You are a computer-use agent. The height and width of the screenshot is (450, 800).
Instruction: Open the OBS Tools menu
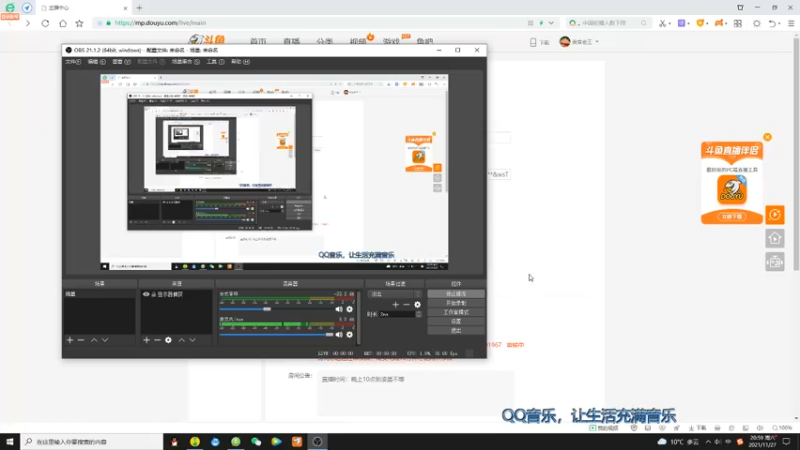point(215,62)
